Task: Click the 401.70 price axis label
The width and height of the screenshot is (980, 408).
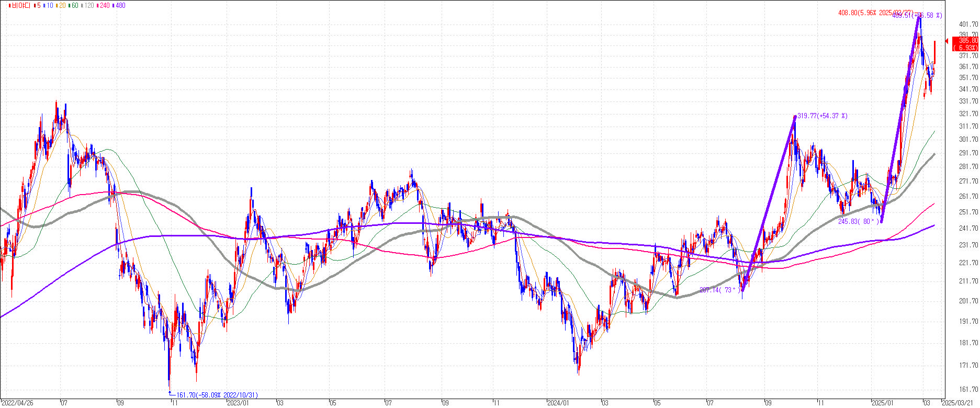Action: [968, 24]
